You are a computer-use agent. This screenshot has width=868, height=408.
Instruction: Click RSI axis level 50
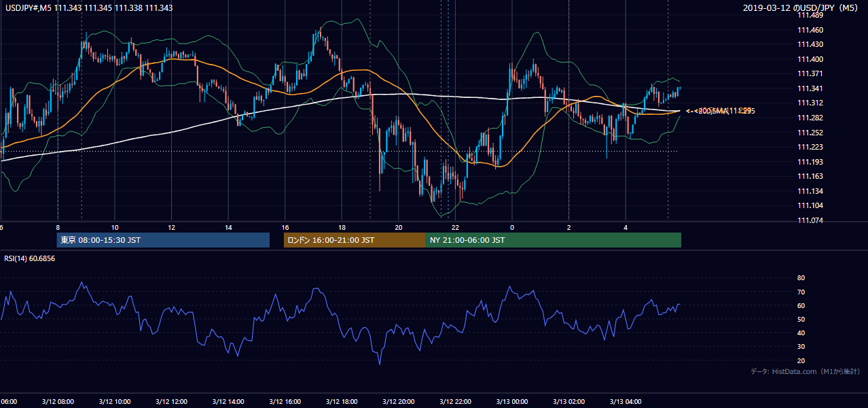click(x=801, y=319)
